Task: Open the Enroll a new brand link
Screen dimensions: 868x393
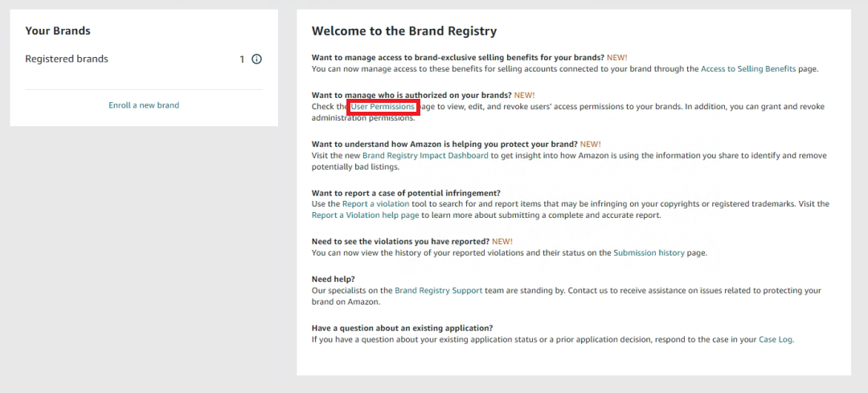Action: 144,105
